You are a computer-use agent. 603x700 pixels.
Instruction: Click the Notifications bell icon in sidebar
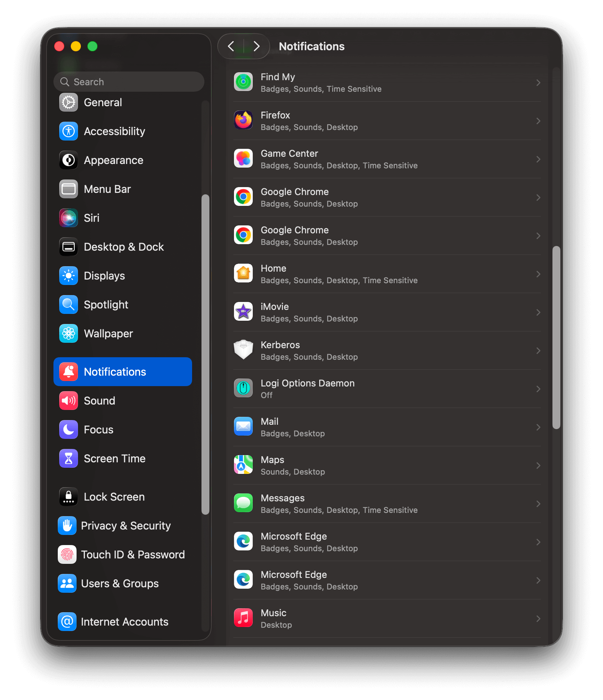(68, 372)
